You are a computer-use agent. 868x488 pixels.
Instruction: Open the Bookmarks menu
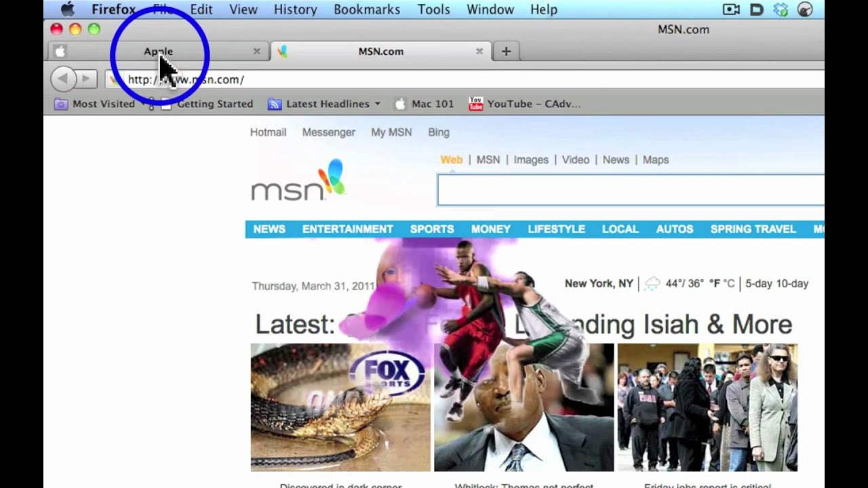click(367, 9)
